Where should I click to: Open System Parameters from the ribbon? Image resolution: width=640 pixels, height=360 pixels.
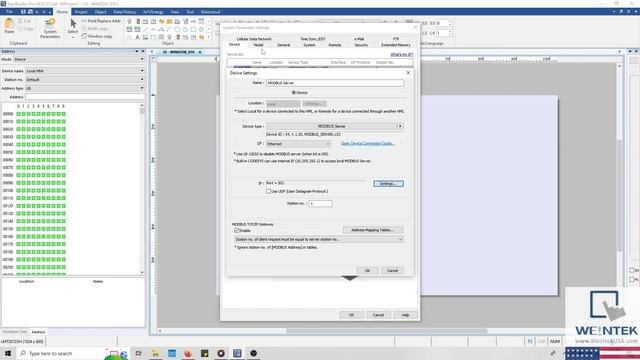[50, 28]
